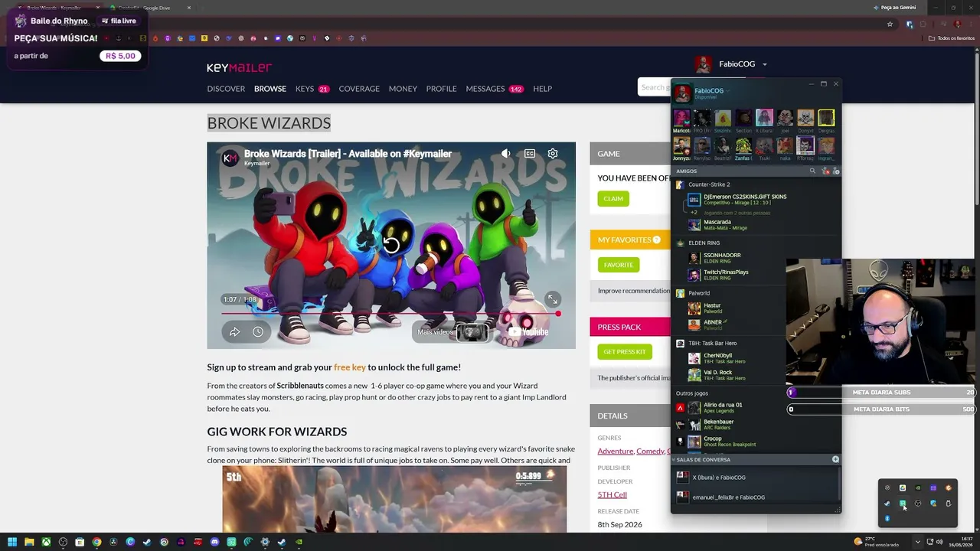The height and width of the screenshot is (551, 980).
Task: Click the volume icon in system tray
Action: click(939, 542)
